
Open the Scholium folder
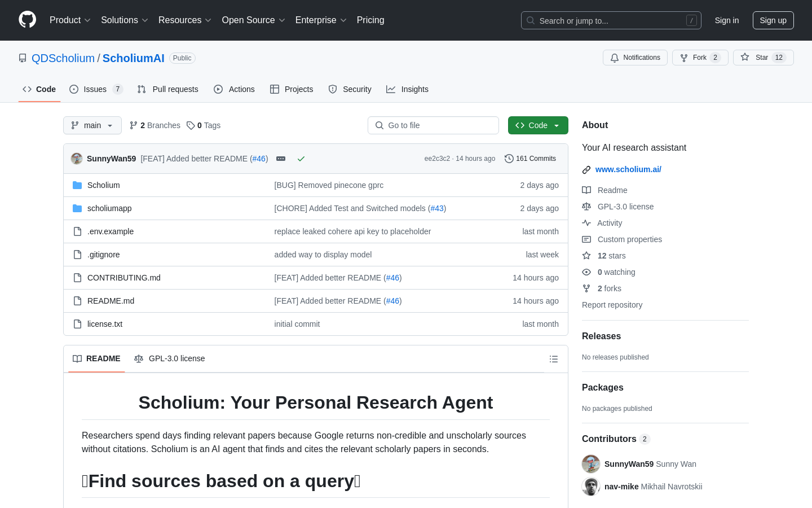pos(104,185)
